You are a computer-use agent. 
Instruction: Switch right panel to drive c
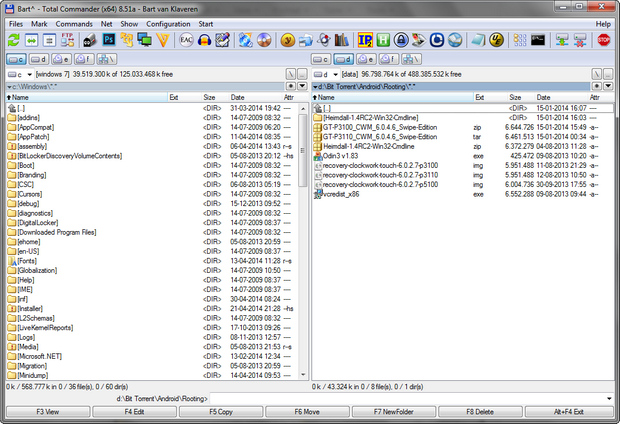321,59
